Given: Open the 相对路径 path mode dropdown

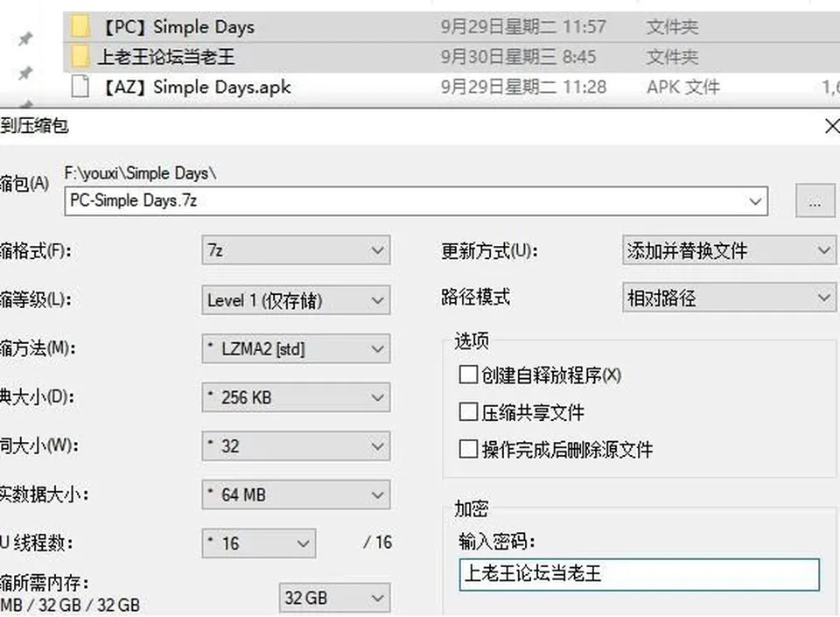Looking at the screenshot, I should click(x=729, y=298).
